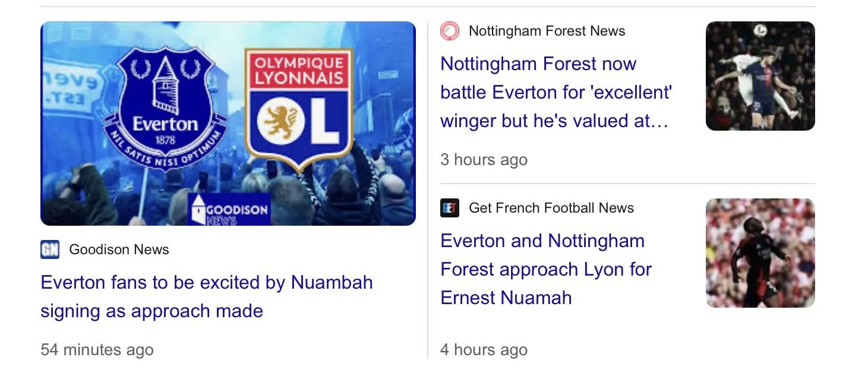Click the Goodison News watermark logo on the image
Viewport: 868px width, 376px height.
point(229,210)
